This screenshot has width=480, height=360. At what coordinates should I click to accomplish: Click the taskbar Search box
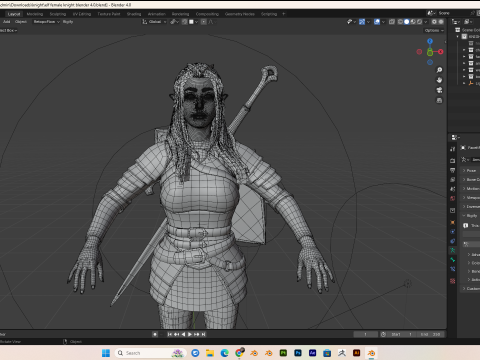[150, 353]
